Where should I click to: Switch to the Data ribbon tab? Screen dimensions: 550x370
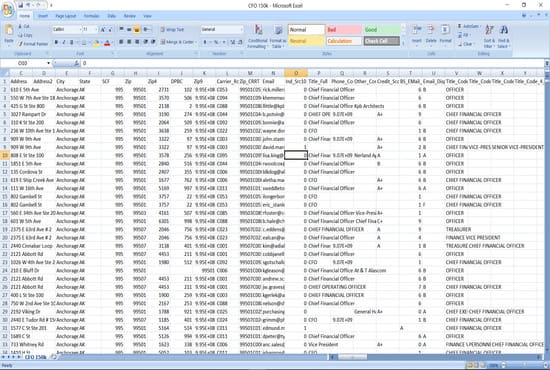112,16
